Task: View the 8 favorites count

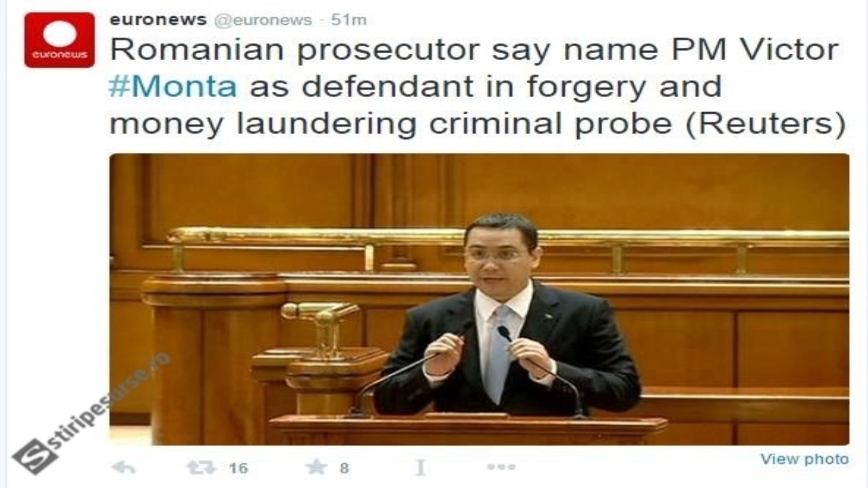Action: tap(344, 468)
